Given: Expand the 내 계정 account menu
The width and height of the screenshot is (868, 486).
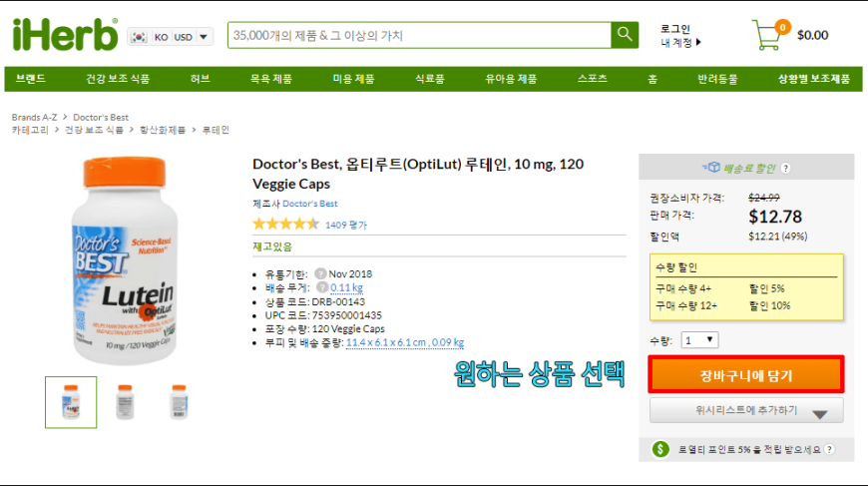Looking at the screenshot, I should 680,43.
